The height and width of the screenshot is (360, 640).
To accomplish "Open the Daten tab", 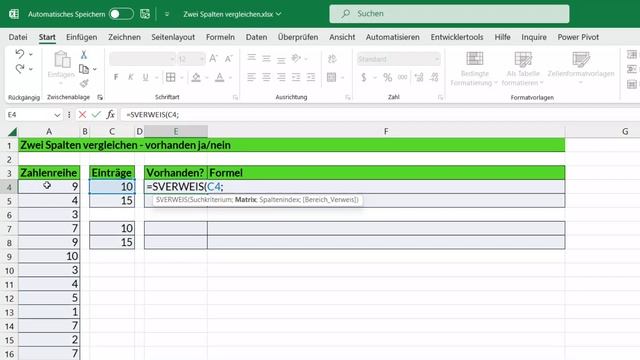I will [x=256, y=37].
